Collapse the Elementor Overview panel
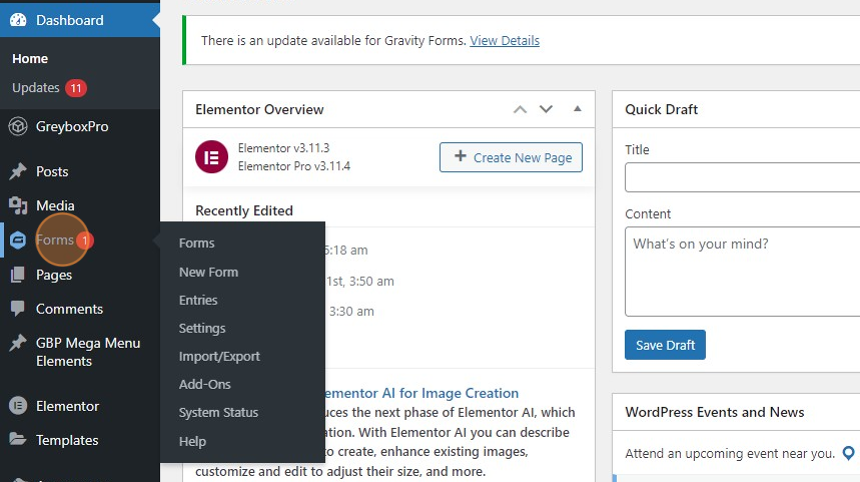Screen dimensions: 860x482 pyautogui.click(x=577, y=109)
